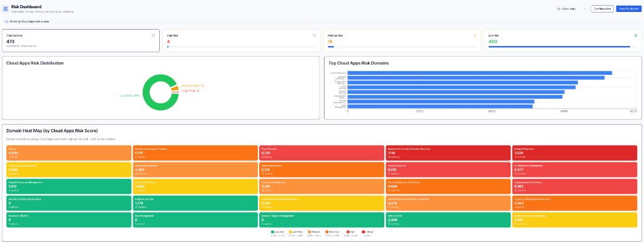Click the 'Domain Heat Map (by Cloud Apps Risk Score)' heading
Viewport: 644px width, 243px height.
52,131
